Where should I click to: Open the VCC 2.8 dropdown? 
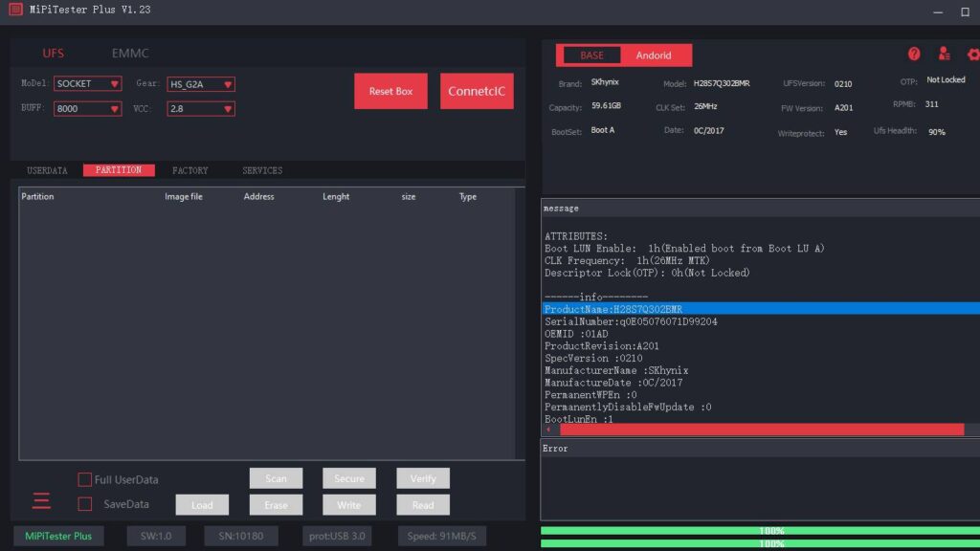[x=200, y=109]
